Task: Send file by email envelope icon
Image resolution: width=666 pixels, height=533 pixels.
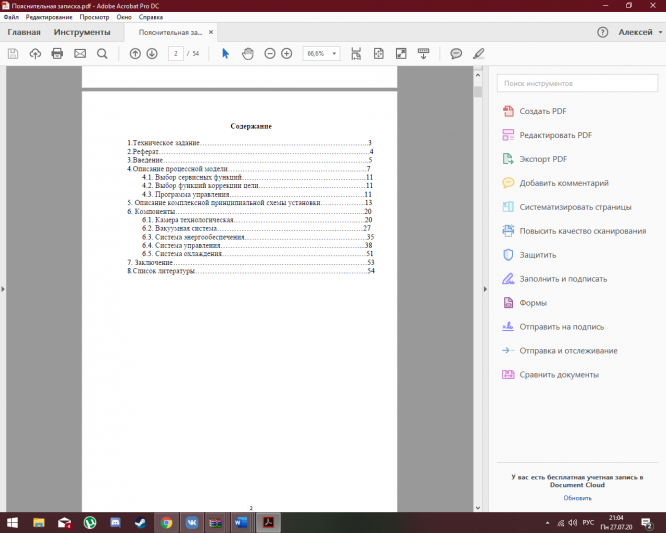Action: coord(80,54)
